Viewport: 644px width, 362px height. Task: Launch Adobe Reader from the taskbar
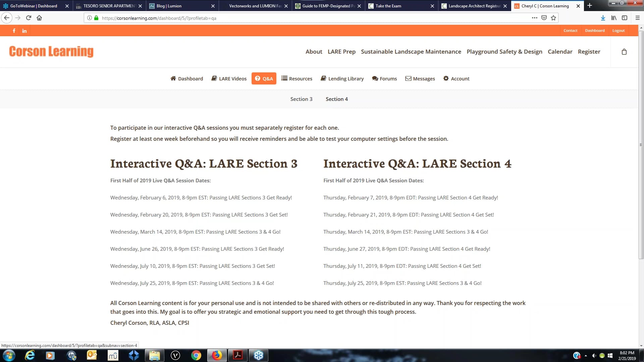[x=237, y=355]
